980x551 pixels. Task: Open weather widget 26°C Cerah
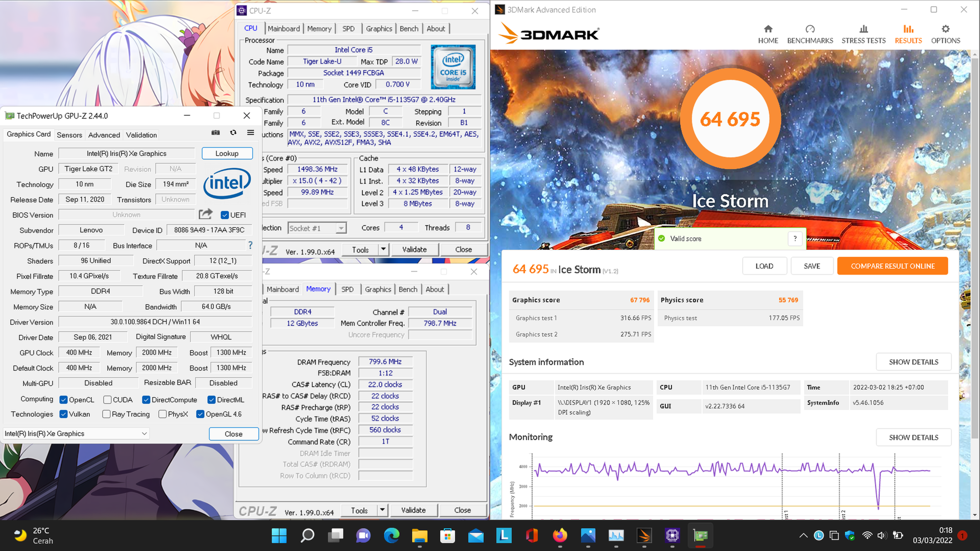pyautogui.click(x=33, y=535)
